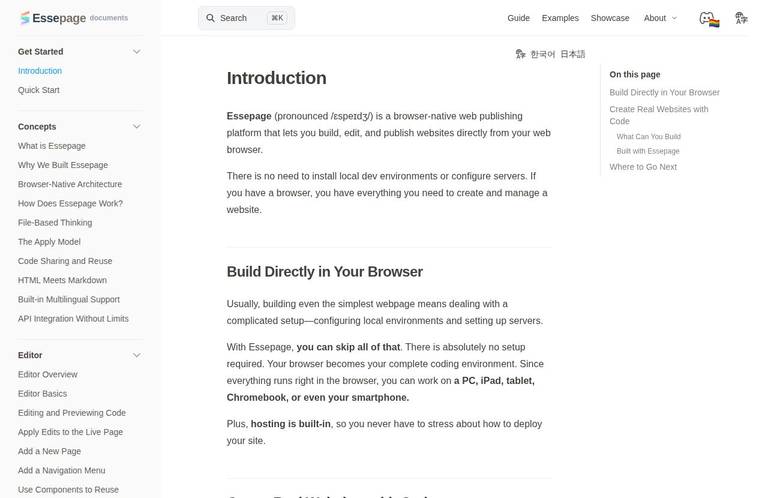Click the ⌘K shortcut badge

click(x=277, y=18)
